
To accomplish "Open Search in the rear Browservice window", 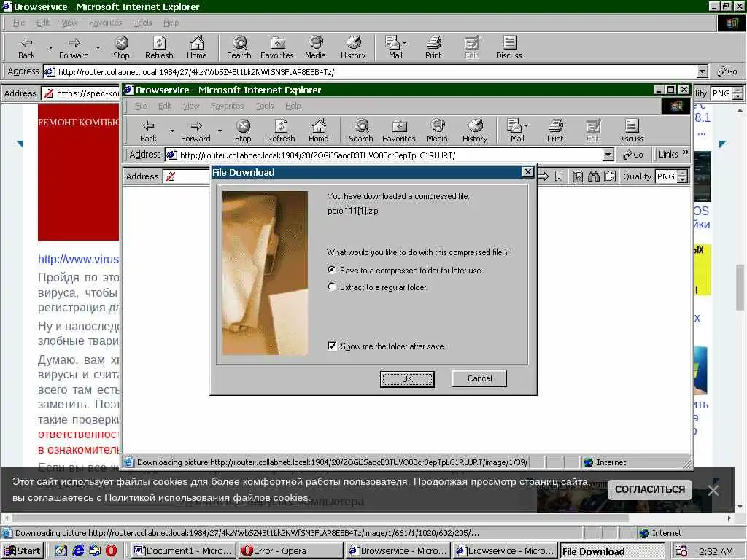I will click(x=239, y=47).
